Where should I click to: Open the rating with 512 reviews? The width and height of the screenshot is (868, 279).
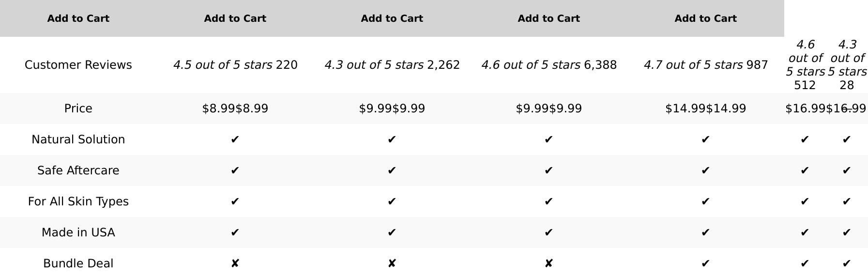pos(805,65)
